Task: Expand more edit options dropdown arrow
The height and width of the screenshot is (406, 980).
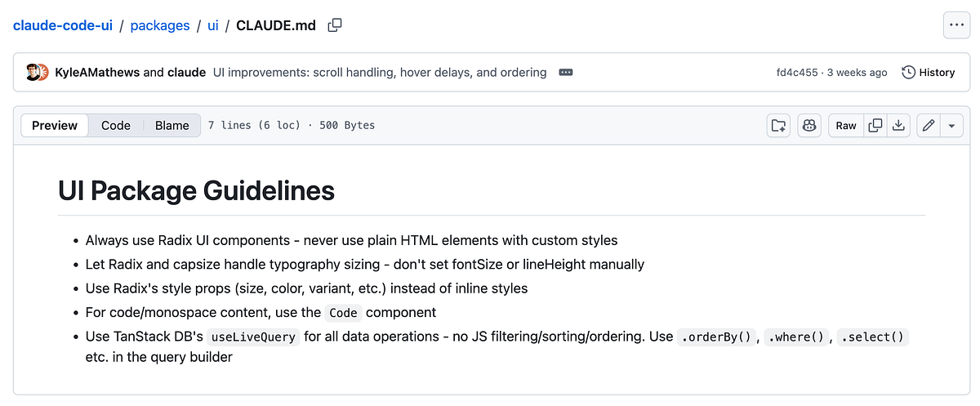Action: [952, 125]
